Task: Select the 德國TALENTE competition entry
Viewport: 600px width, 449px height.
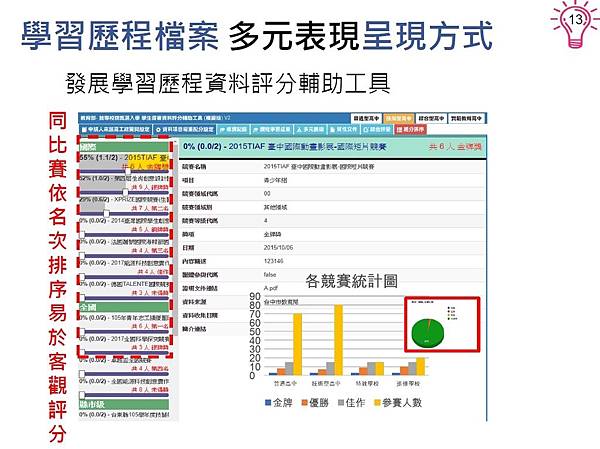Action: coord(124,288)
